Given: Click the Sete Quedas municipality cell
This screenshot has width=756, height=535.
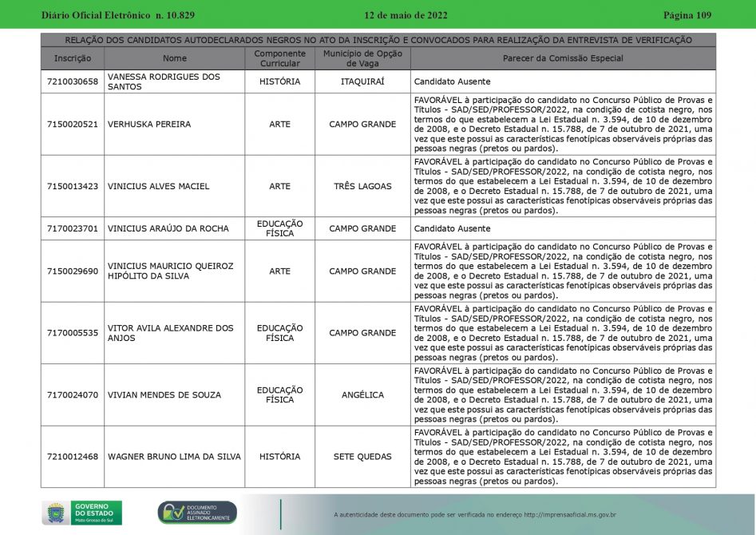Looking at the screenshot, I should 362,457.
